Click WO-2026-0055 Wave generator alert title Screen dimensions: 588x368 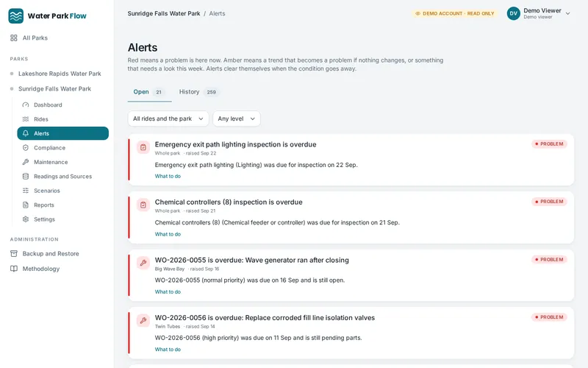pos(251,260)
